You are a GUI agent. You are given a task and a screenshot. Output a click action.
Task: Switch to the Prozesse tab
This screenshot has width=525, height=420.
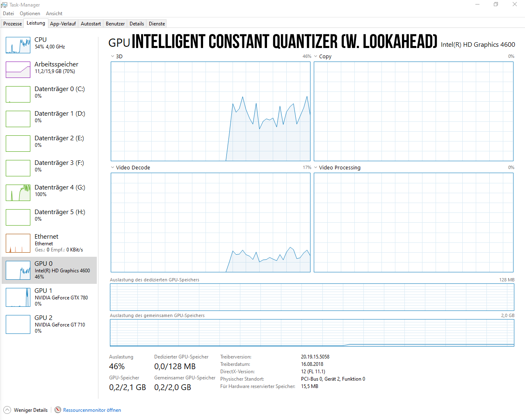12,24
